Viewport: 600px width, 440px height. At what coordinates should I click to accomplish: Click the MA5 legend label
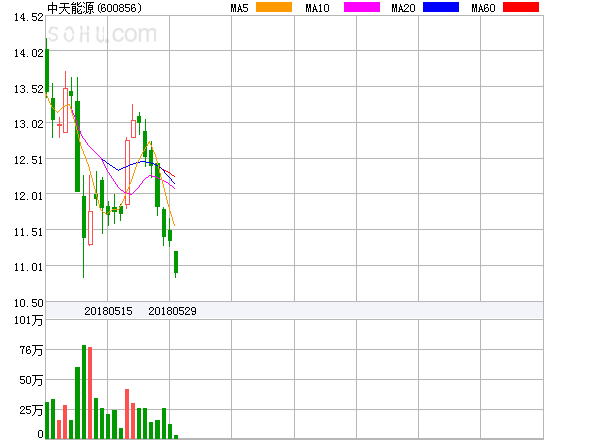pos(239,8)
